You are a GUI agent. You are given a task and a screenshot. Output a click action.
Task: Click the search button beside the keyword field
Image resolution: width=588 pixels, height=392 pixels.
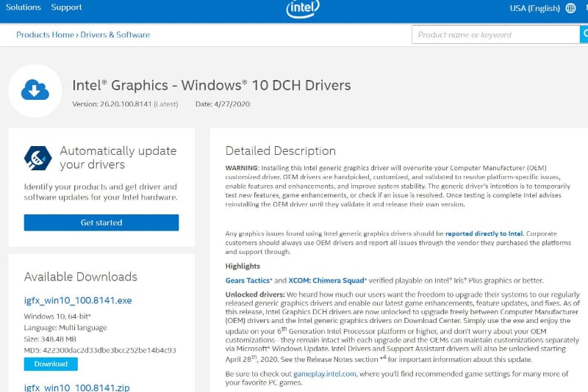coord(584,35)
